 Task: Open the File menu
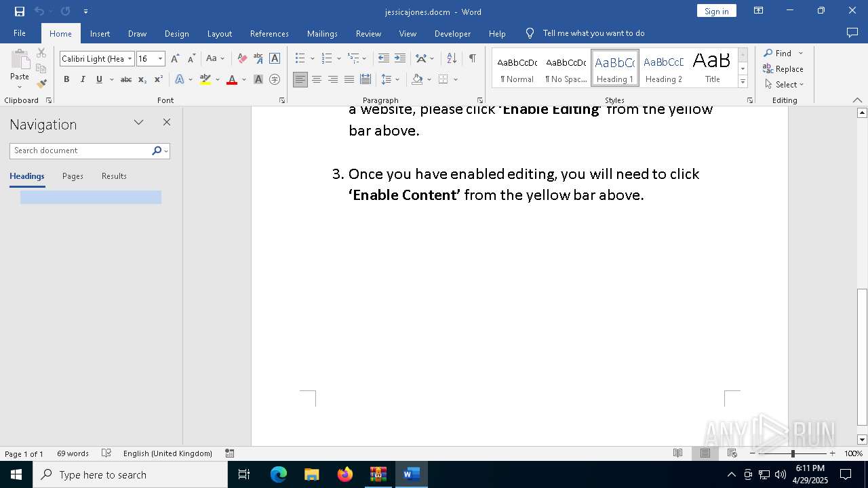click(x=20, y=33)
